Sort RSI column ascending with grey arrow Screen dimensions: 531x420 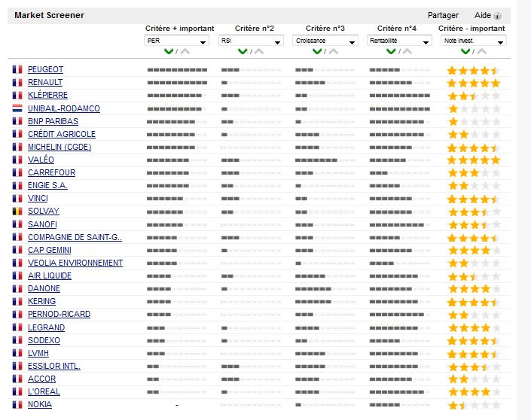pos(259,51)
